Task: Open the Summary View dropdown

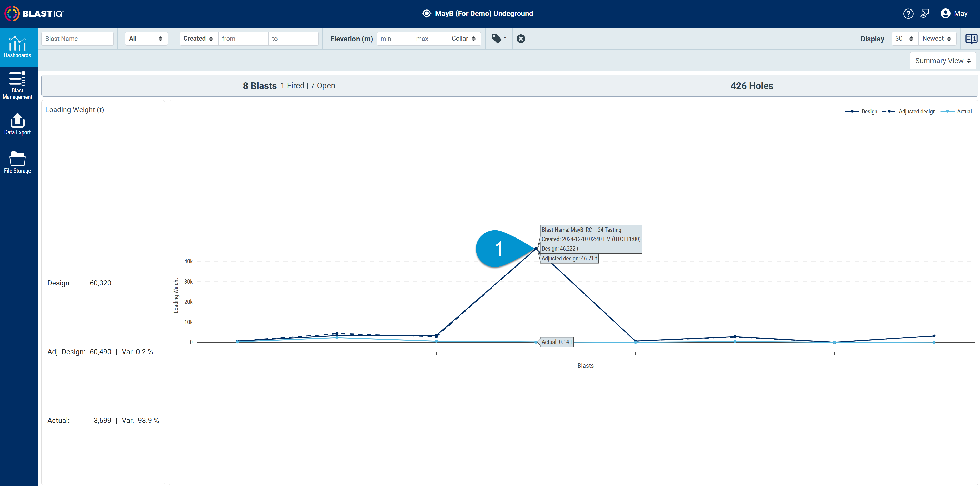Action: click(943, 61)
